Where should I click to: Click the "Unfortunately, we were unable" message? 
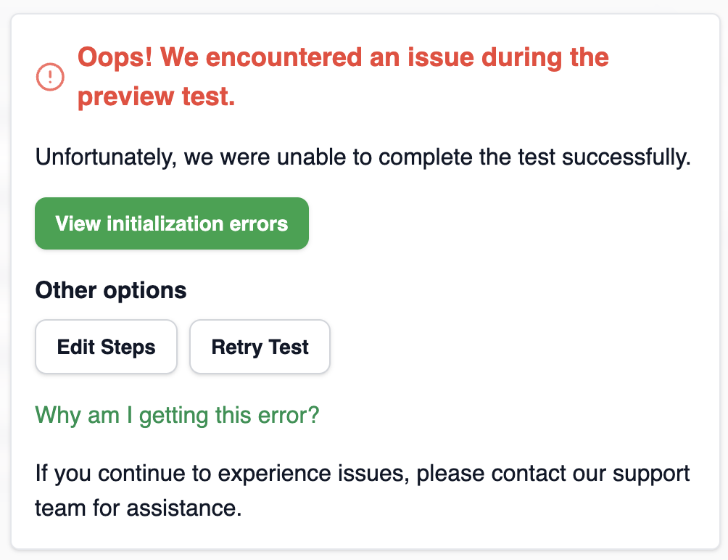363,157
